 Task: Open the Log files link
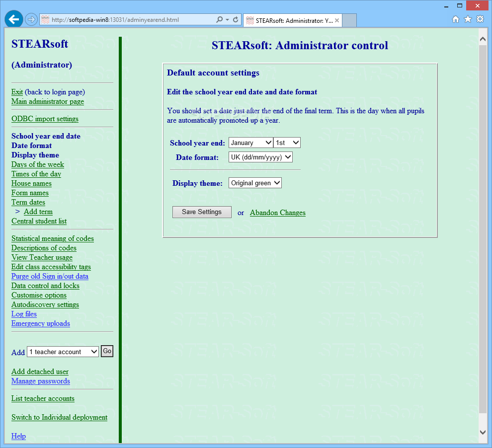[24, 314]
